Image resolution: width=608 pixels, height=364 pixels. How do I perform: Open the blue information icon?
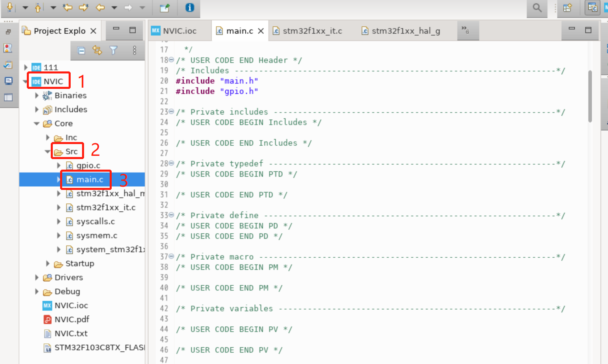(x=190, y=7)
